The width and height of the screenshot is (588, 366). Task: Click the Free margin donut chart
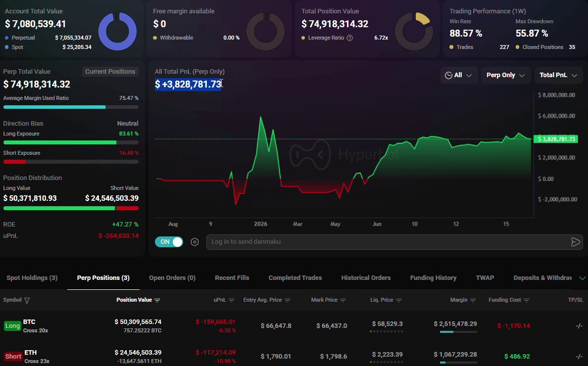[265, 31]
